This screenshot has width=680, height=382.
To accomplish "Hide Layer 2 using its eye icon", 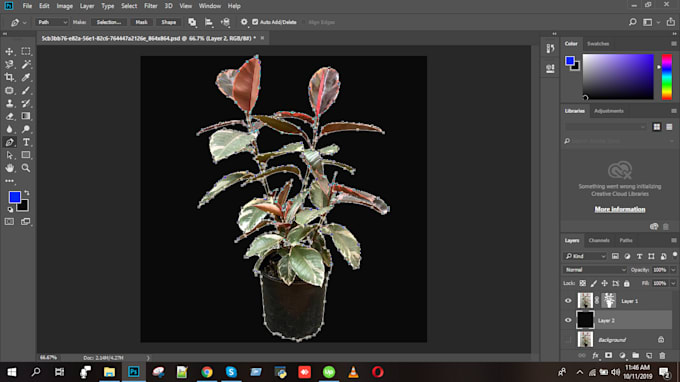I will 568,320.
